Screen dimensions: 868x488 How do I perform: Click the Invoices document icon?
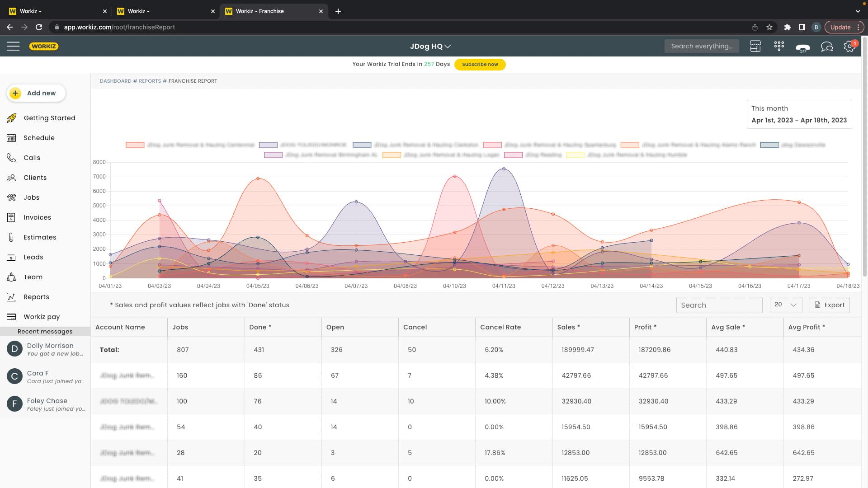tap(11, 217)
